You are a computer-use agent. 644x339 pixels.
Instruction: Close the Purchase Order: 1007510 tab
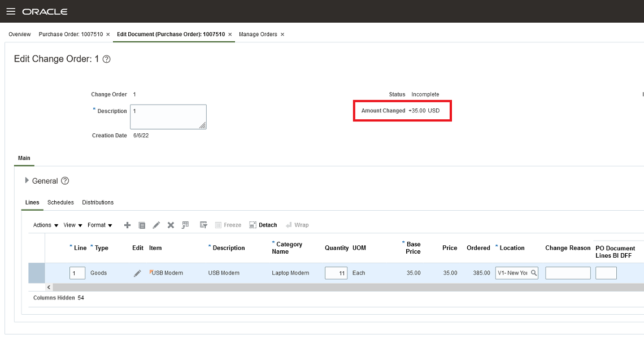click(x=108, y=34)
